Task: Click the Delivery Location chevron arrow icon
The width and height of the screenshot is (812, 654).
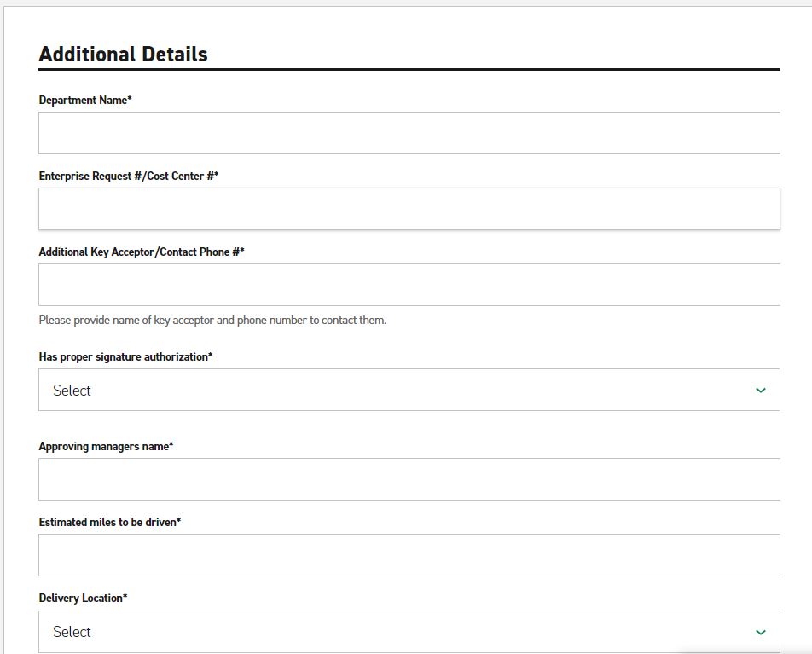Action: pos(760,632)
